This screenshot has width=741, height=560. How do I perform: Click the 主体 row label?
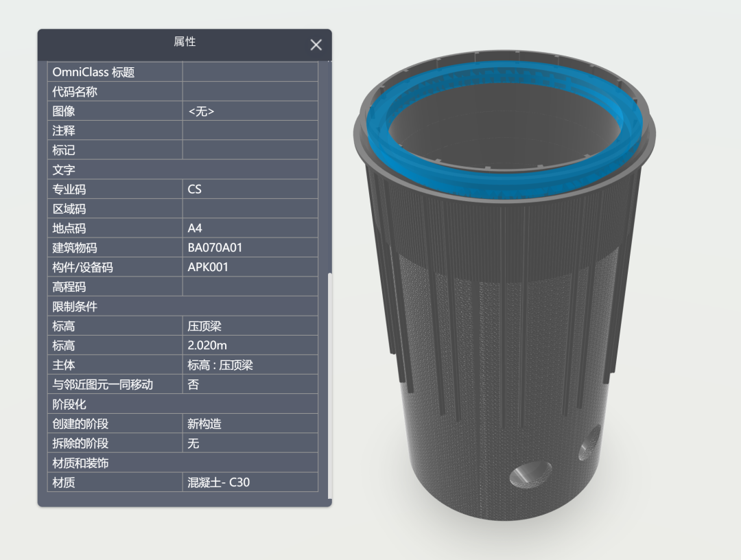click(x=63, y=365)
